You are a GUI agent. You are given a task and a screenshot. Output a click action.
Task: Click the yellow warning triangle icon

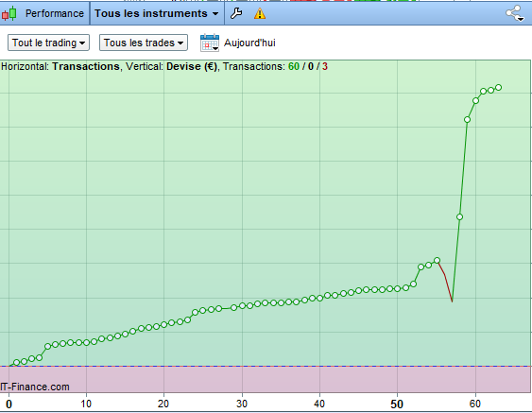[260, 13]
